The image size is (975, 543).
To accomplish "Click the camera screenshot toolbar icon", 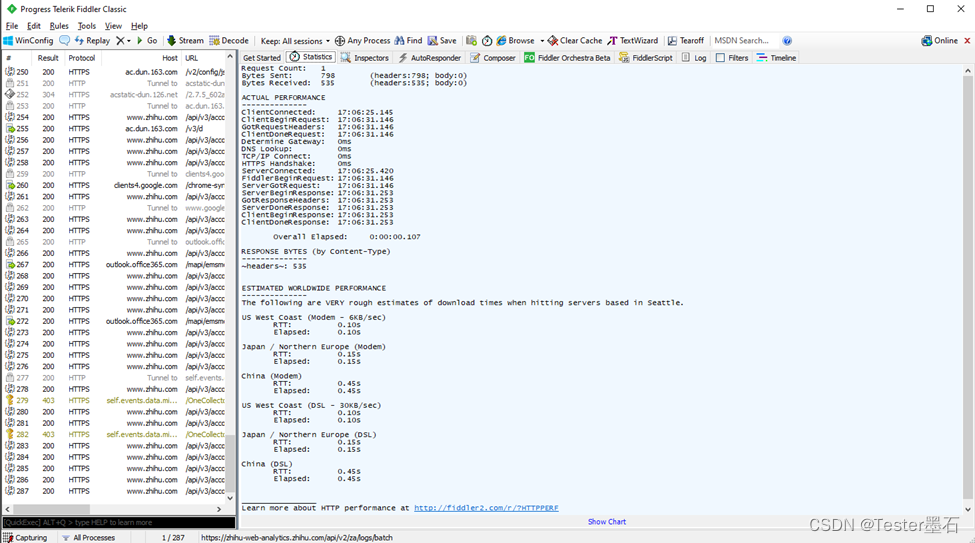I will click(471, 40).
